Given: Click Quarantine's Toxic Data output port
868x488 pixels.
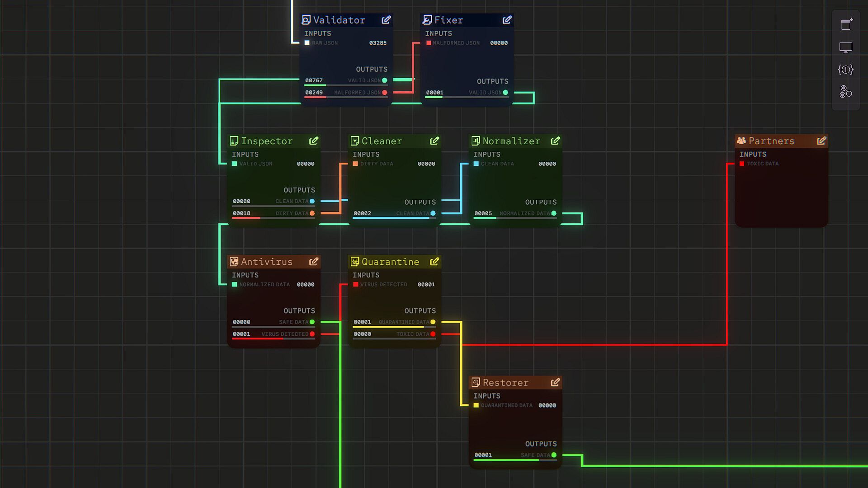Looking at the screenshot, I should 433,334.
